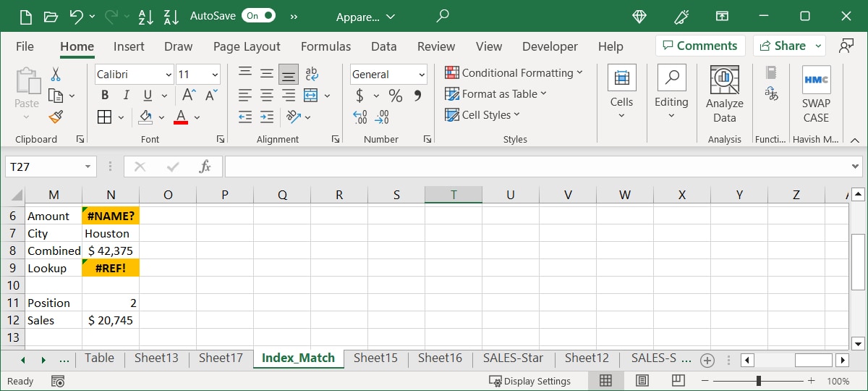The image size is (868, 391).
Task: Increase indent
Action: coord(267,117)
